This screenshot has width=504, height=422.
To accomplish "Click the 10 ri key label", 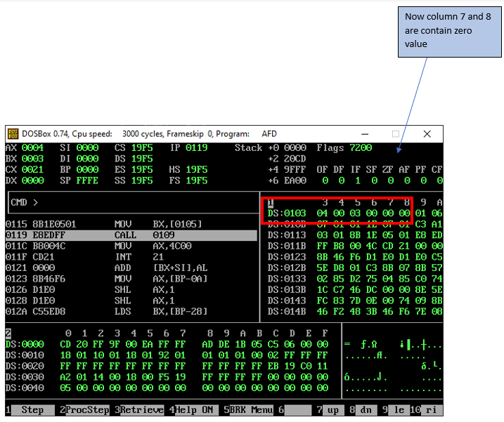I will [x=426, y=410].
